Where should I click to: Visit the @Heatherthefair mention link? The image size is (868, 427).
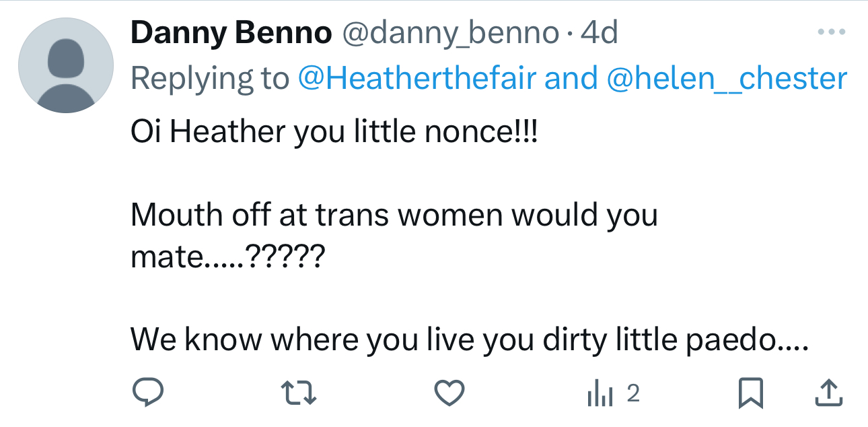coord(417,78)
